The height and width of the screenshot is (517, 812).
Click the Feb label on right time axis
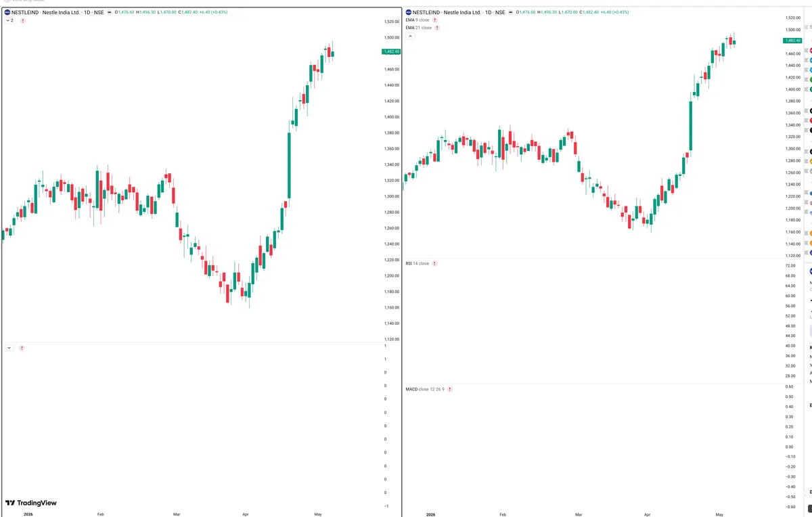(502, 514)
